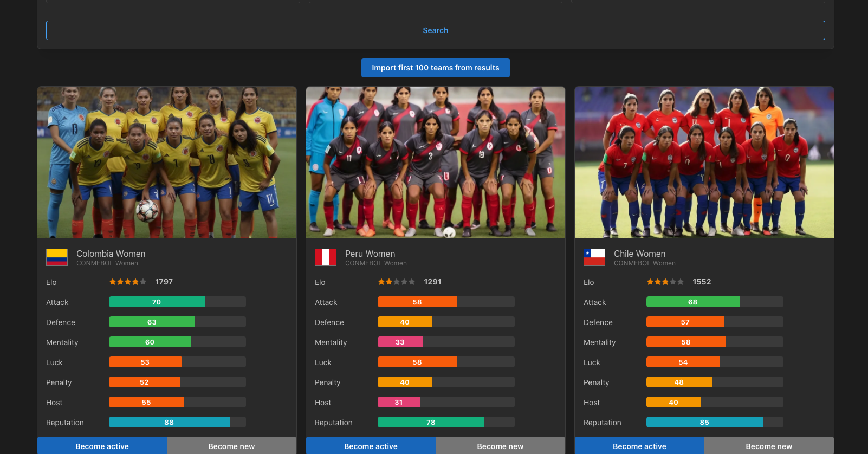Click Colombia Mentality bar showing 60
This screenshot has width=868, height=454.
(177, 342)
